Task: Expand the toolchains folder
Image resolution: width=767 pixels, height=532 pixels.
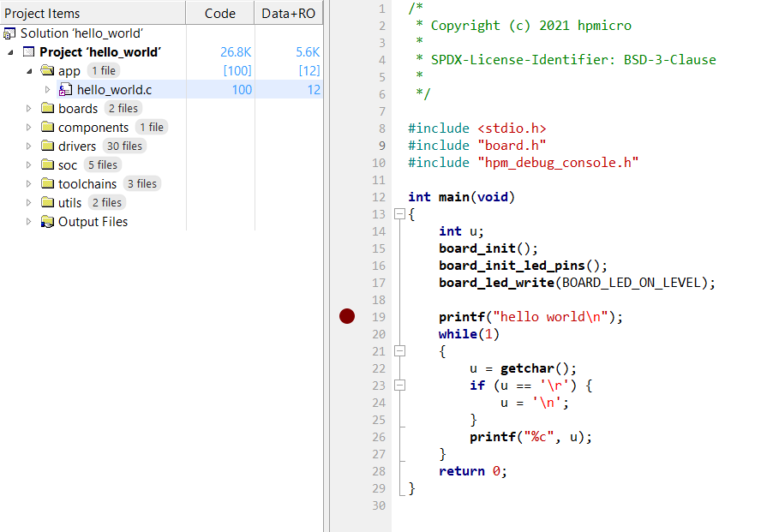Action: tap(29, 184)
